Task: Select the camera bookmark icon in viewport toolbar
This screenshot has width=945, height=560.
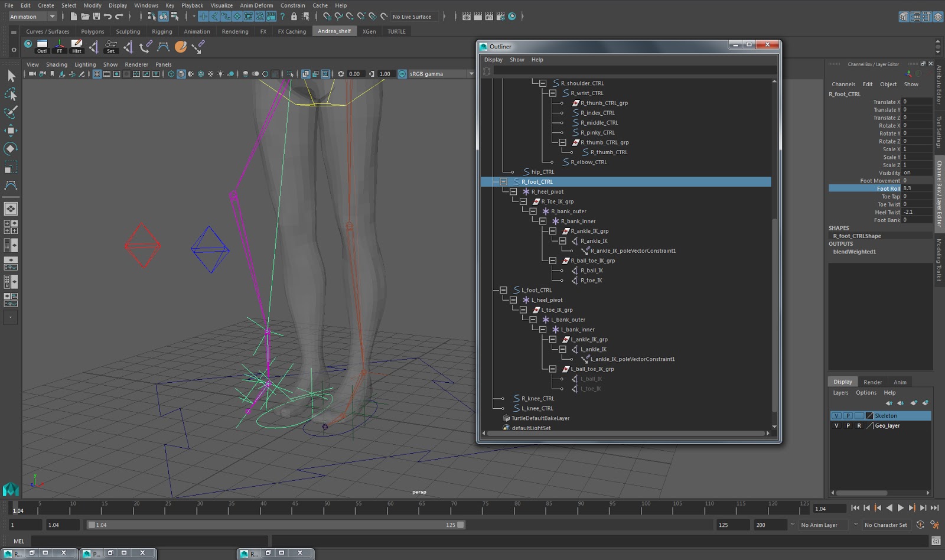Action: tap(53, 74)
